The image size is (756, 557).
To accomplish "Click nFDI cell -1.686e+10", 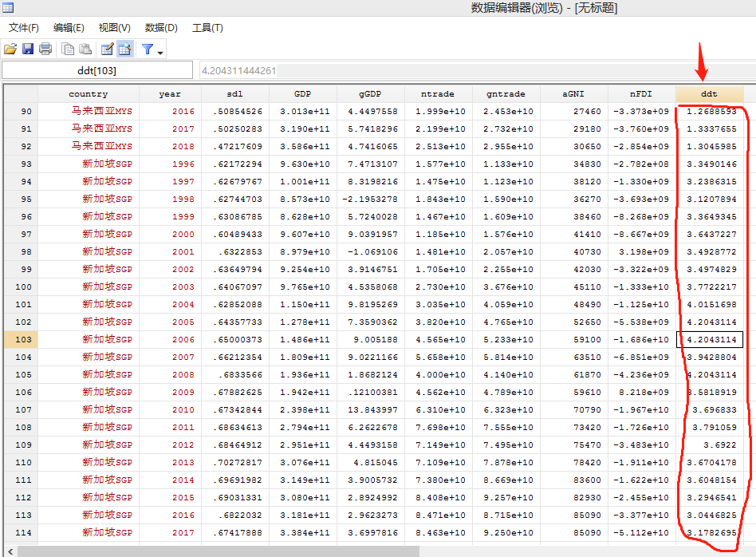I will 641,339.
